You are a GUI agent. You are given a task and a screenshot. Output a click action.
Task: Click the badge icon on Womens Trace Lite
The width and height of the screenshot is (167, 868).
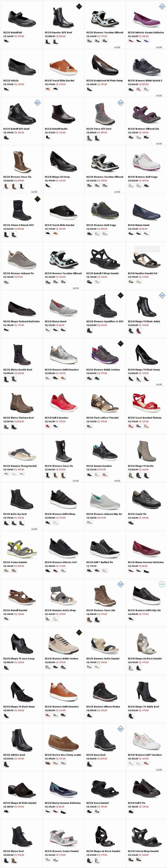coord(120,584)
